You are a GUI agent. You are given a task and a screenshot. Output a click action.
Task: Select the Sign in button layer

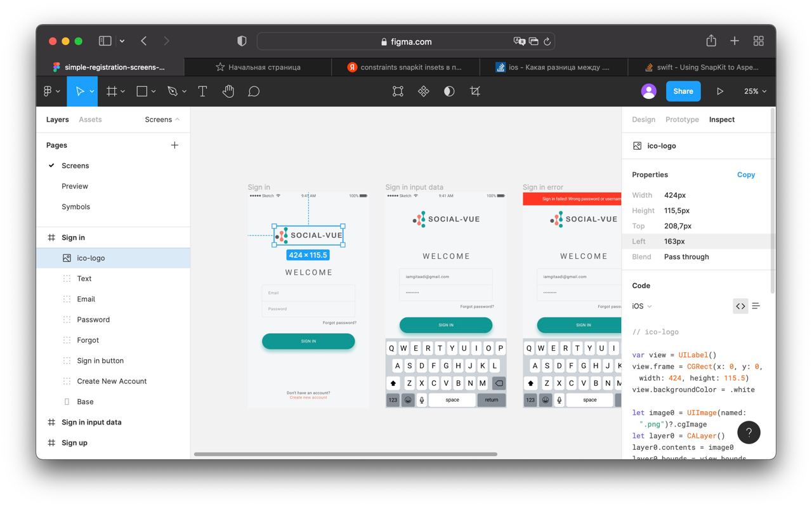113,360
